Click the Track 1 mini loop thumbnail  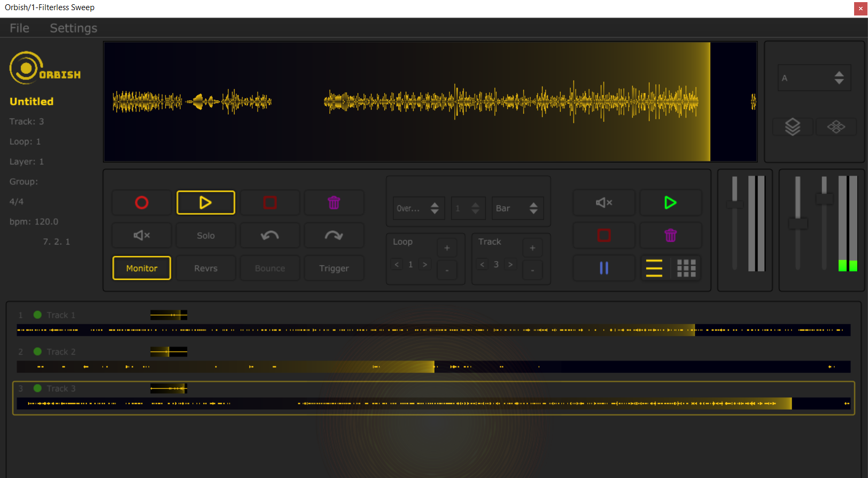(x=168, y=315)
